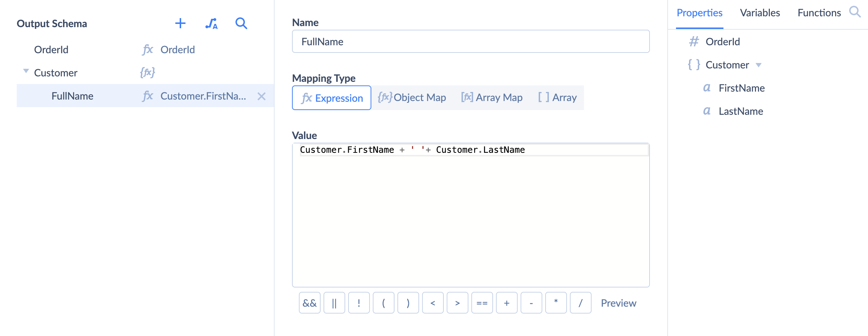The image size is (868, 336).
Task: Collapse the Customer node in Output Schema
Action: pos(26,71)
